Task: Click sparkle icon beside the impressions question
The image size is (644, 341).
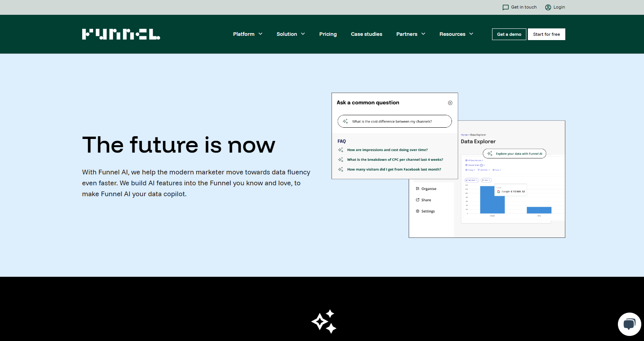Action: click(x=341, y=150)
